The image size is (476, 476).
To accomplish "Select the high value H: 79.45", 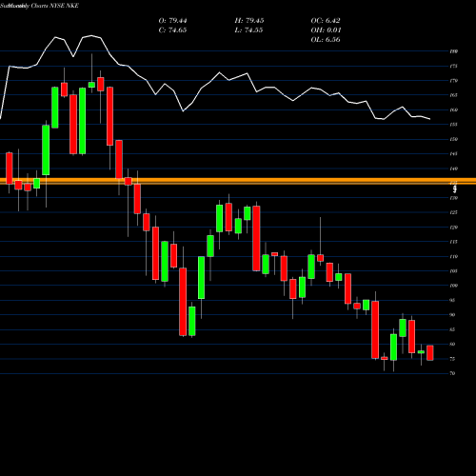I will pyautogui.click(x=249, y=21).
